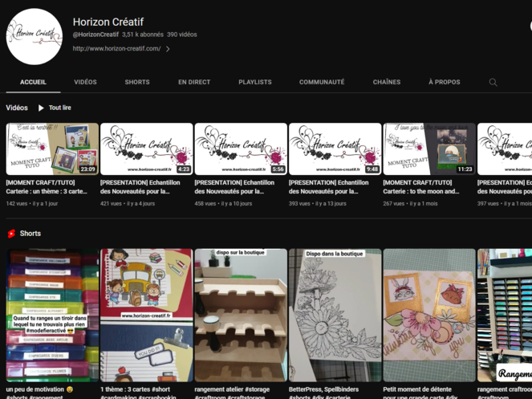
Task: Open the 23:09 video thumbnail
Action: (x=52, y=149)
